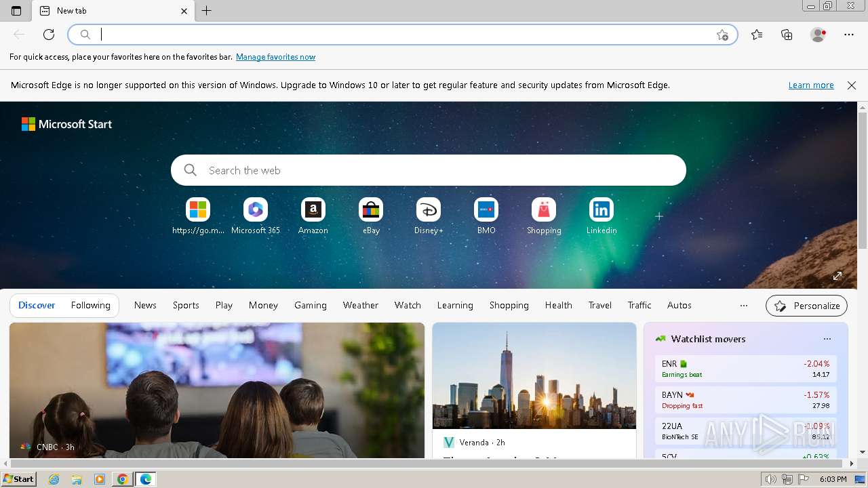Focus the Search the web box

point(429,170)
